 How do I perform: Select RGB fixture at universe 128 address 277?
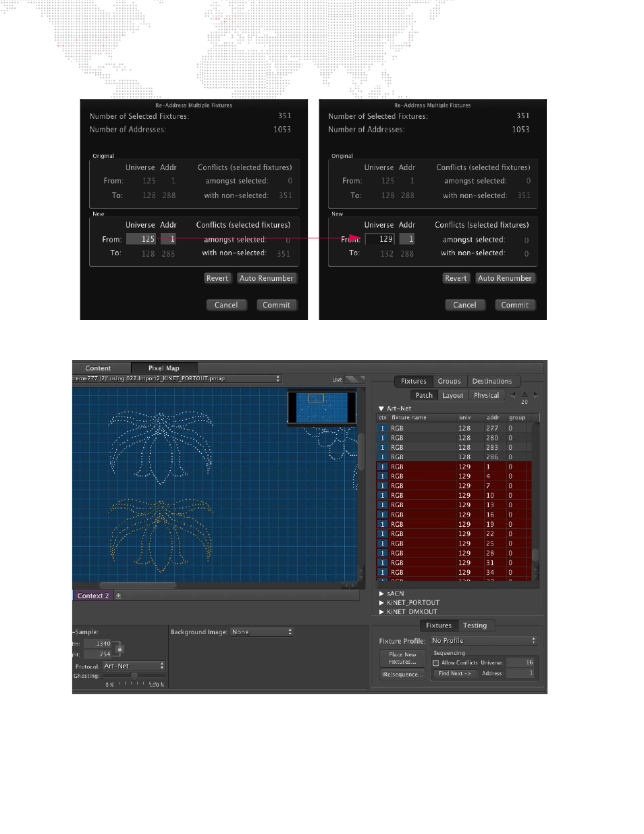pos(454,428)
